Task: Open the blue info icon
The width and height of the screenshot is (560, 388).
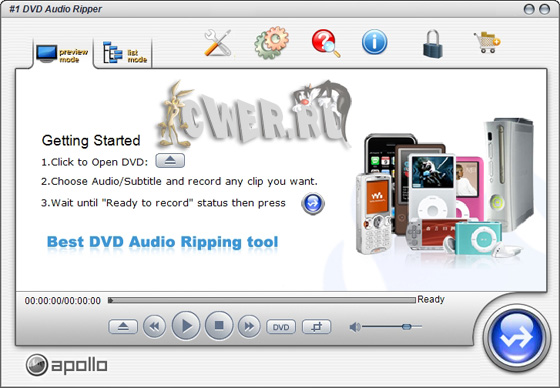Action: [x=374, y=42]
